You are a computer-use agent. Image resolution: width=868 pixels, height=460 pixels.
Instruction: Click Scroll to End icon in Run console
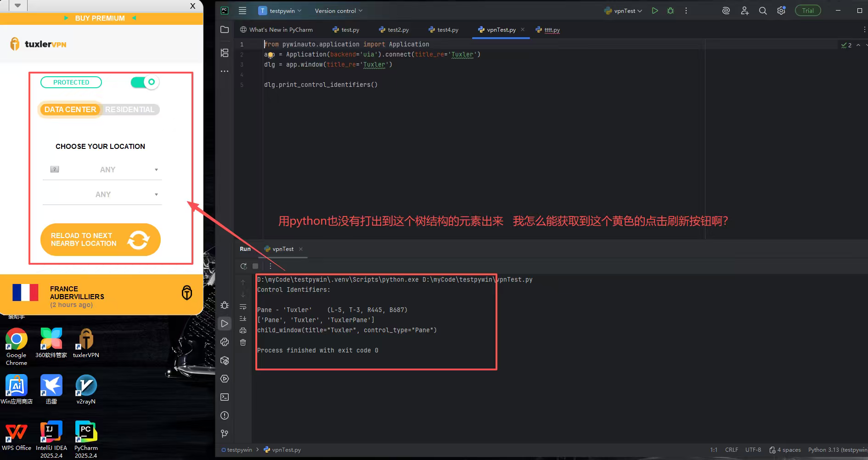click(x=243, y=318)
